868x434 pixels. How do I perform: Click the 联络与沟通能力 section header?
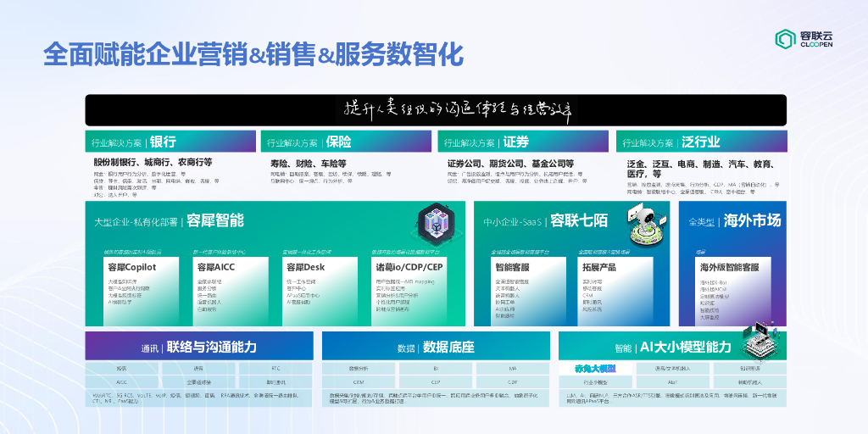click(199, 346)
